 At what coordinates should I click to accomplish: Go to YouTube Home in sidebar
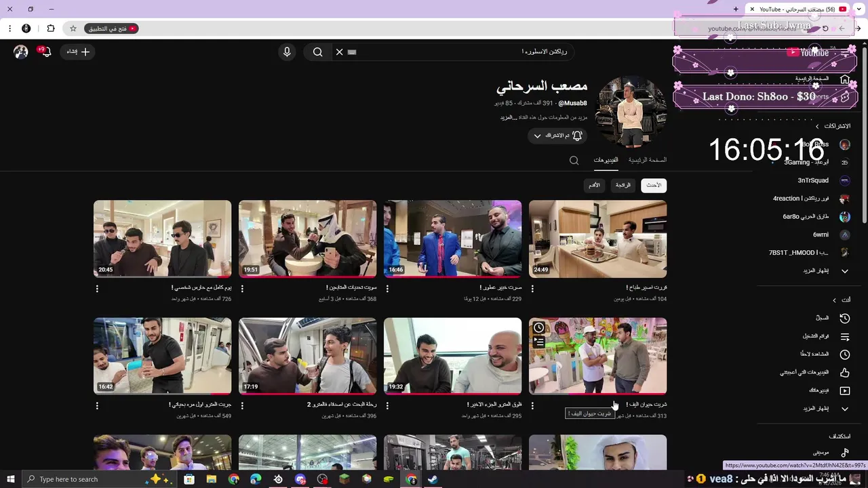click(832, 79)
